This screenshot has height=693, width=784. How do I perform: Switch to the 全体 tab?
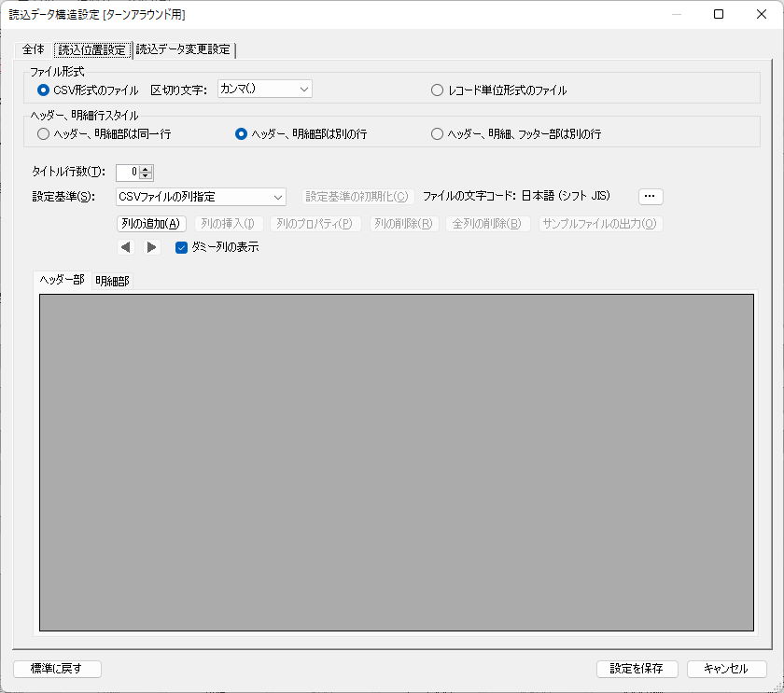34,49
